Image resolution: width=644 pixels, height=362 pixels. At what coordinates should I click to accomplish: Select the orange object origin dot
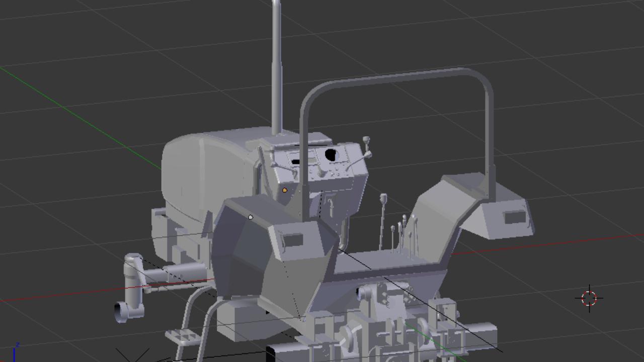pos(285,191)
